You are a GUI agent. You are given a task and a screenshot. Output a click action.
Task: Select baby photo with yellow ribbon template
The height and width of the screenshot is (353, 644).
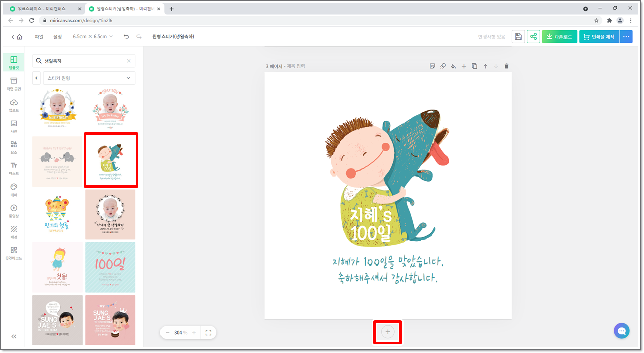[57, 109]
